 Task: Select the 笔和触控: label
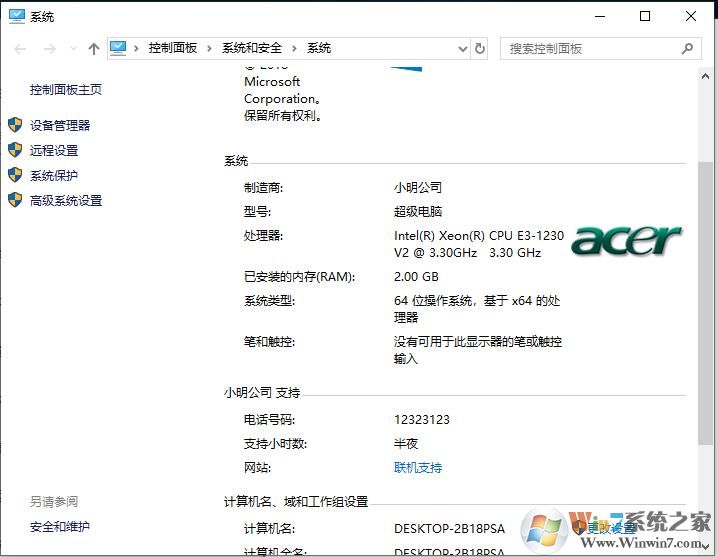[269, 342]
